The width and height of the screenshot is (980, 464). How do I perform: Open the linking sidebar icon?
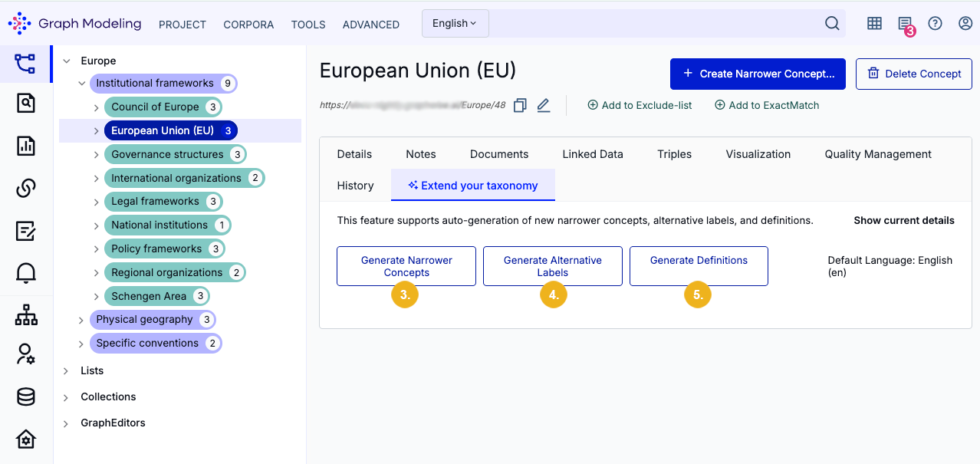pos(25,188)
